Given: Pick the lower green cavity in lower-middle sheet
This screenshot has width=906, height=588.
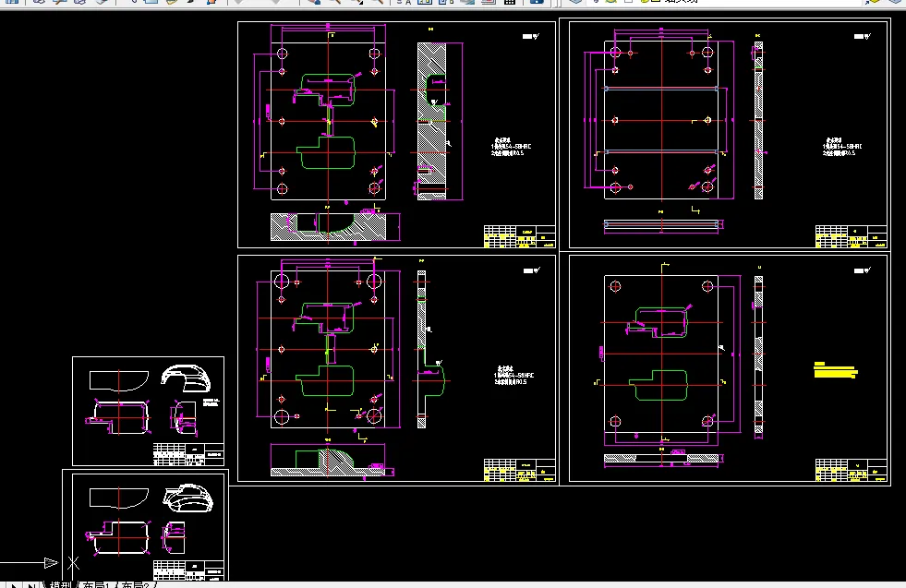Looking at the screenshot, I should pyautogui.click(x=325, y=381).
